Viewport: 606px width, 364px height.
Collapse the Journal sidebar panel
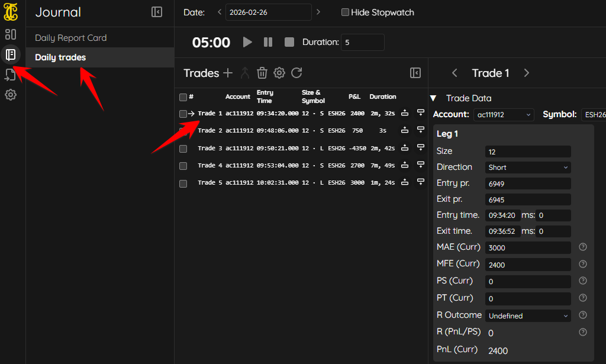tap(157, 12)
